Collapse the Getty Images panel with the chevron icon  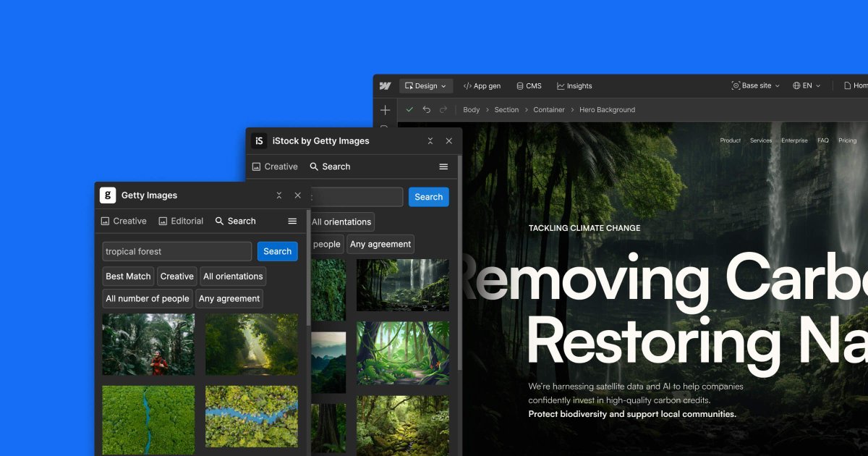point(278,195)
